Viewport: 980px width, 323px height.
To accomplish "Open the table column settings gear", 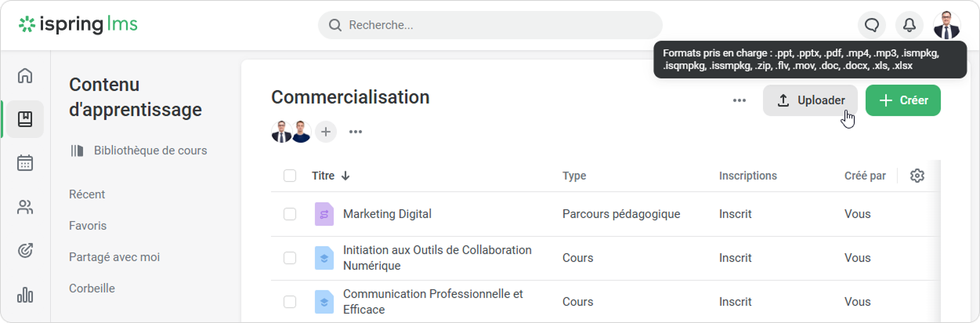I will 917,176.
